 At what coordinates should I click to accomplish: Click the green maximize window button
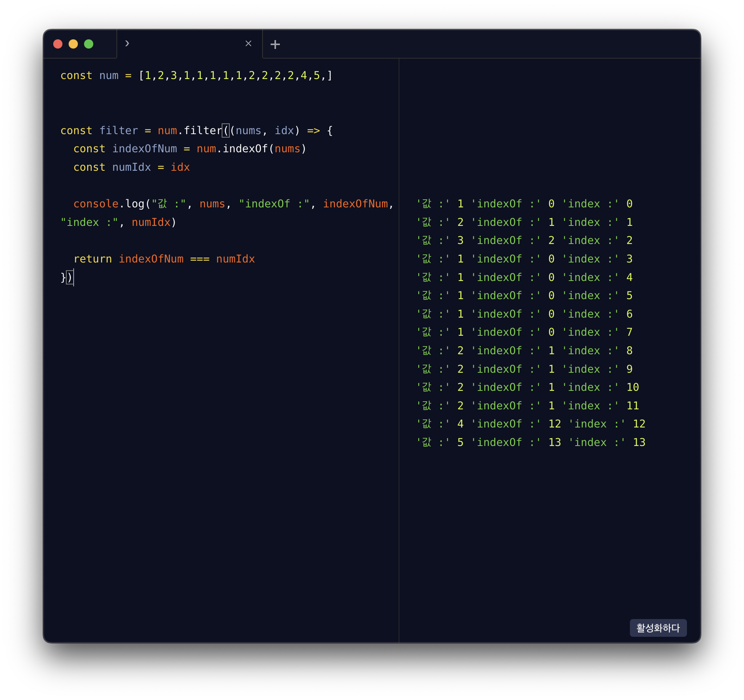(x=89, y=44)
